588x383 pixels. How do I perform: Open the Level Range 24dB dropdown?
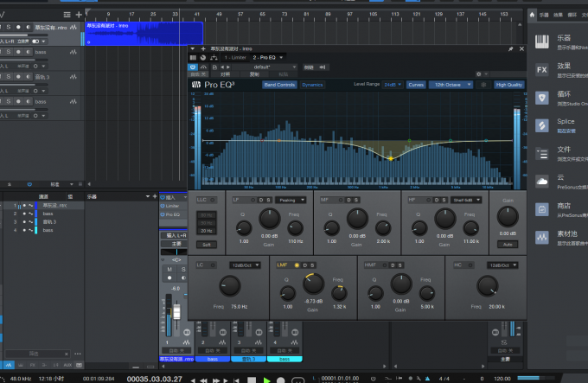tap(393, 85)
